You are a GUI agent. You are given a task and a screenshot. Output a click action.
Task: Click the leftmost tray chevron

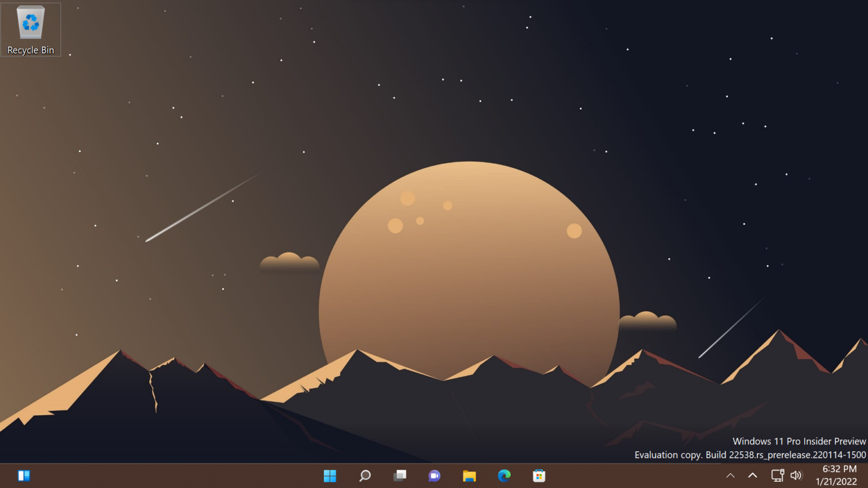730,476
